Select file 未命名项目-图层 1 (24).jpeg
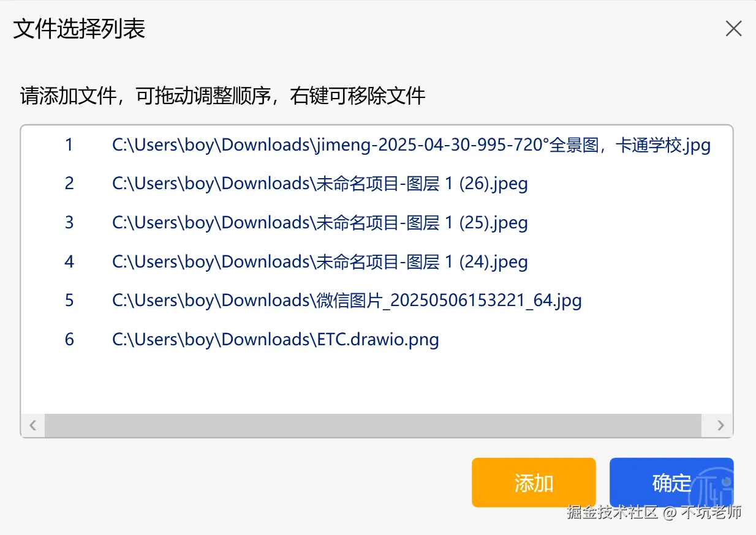This screenshot has height=535, width=756. pyautogui.click(x=377, y=262)
